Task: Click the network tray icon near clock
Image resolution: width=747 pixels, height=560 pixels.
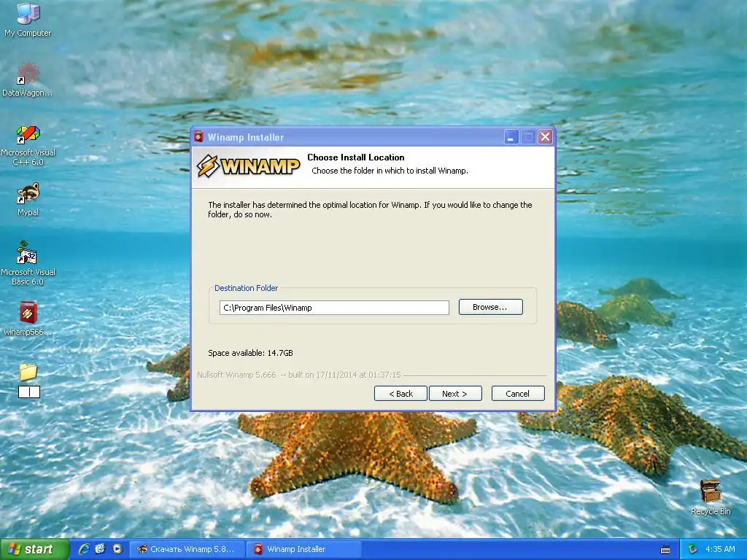Action: click(693, 550)
